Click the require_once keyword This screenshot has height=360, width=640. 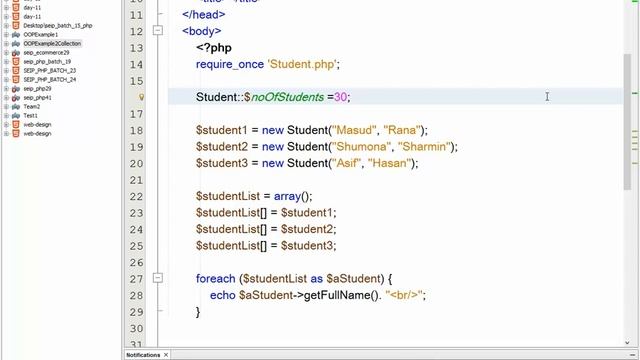click(230, 64)
